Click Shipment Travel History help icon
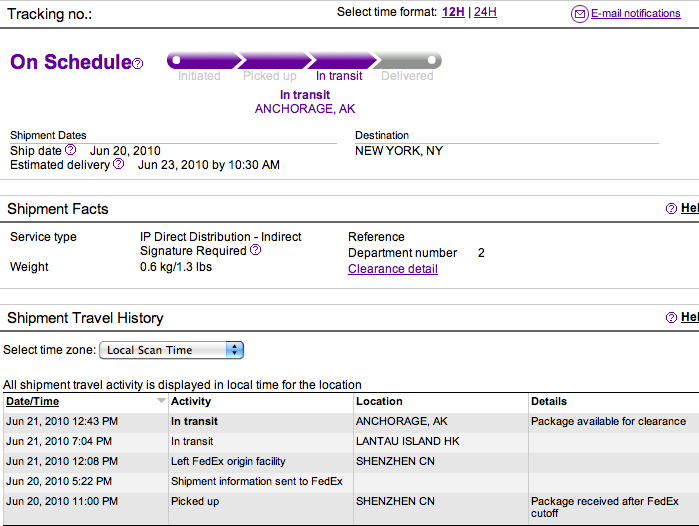Screen dimensions: 699x526 click(x=671, y=318)
